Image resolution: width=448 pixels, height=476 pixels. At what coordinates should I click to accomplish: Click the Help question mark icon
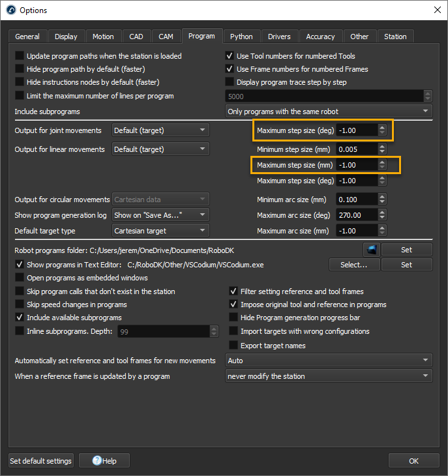tap(97, 461)
